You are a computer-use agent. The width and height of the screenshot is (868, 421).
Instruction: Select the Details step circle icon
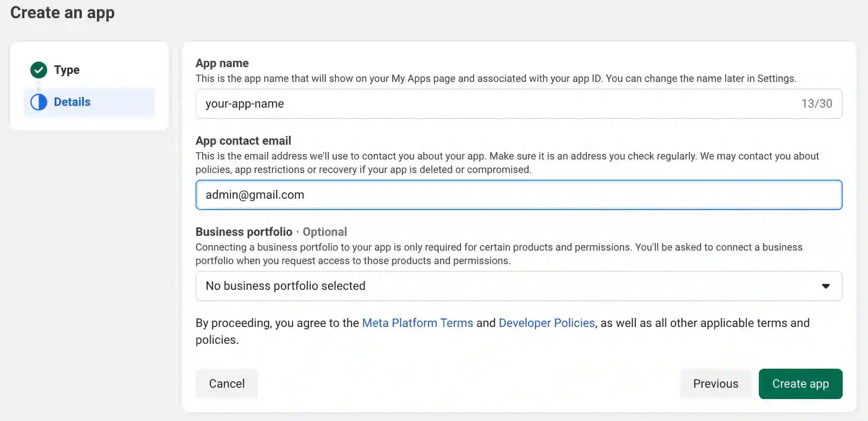coord(38,102)
